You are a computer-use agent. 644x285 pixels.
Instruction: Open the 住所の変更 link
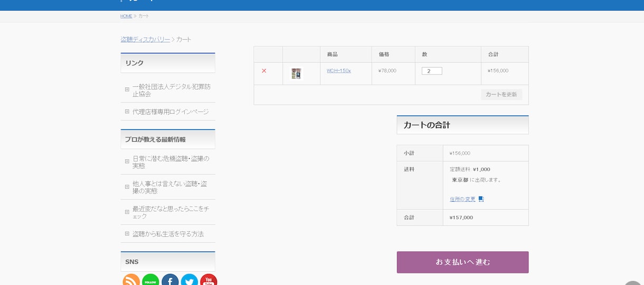click(x=462, y=199)
